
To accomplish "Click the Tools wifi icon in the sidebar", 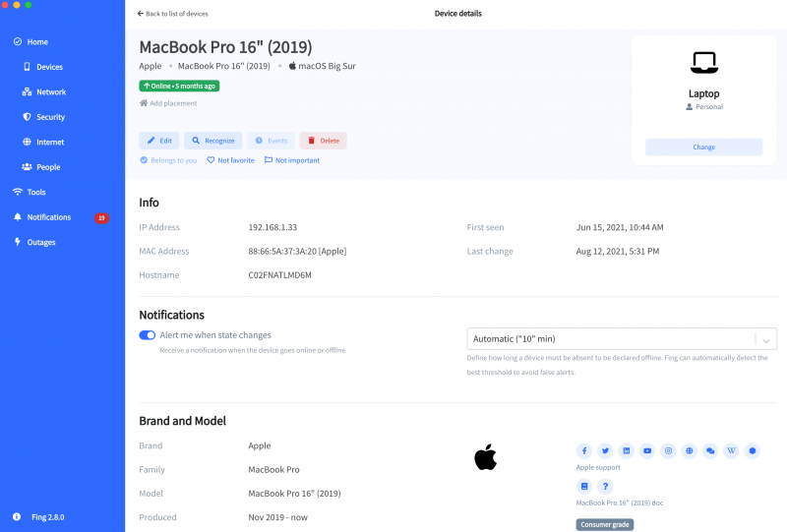I will pyautogui.click(x=18, y=192).
